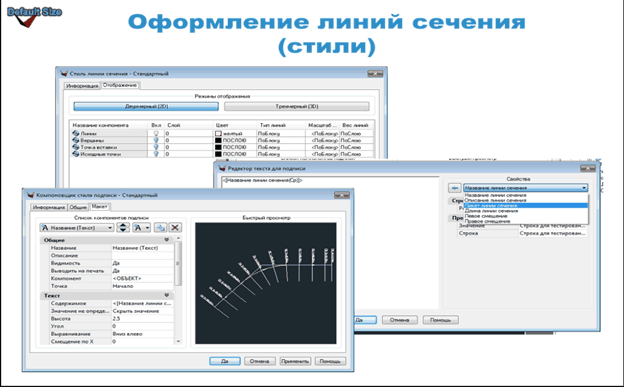Toggle the visibility lightbulb for Линии
This screenshot has height=387, width=624.
(x=156, y=133)
